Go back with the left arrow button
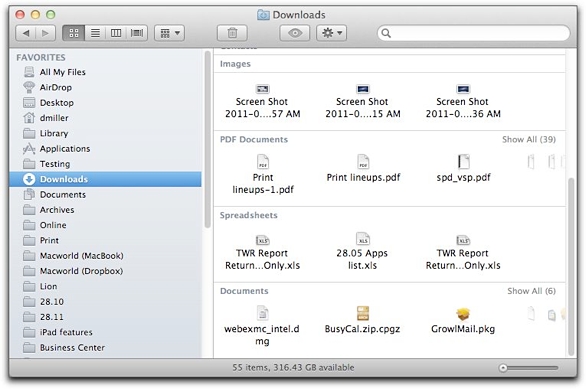Image resolution: width=586 pixels, height=389 pixels. click(26, 33)
